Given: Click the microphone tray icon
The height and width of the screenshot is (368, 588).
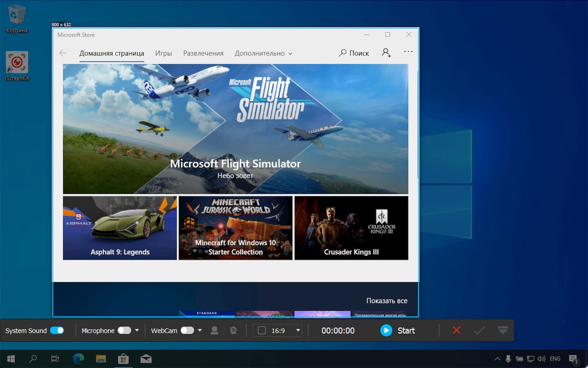Looking at the screenshot, I should pyautogui.click(x=508, y=359).
